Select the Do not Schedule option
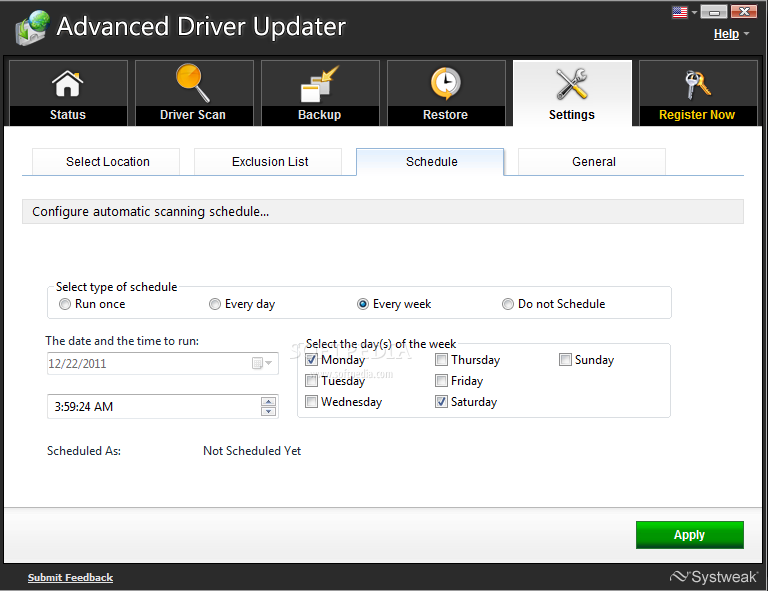This screenshot has height=591, width=768. pos(507,304)
